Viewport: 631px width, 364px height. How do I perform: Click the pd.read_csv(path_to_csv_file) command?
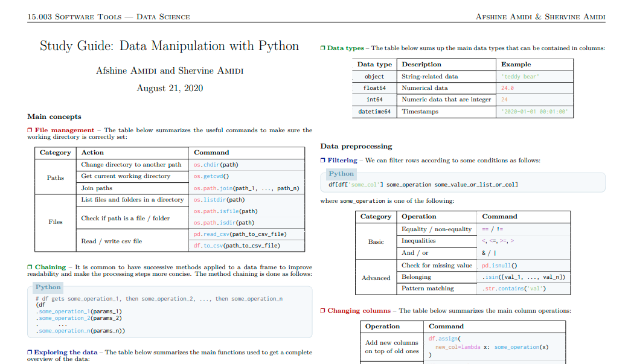pyautogui.click(x=240, y=234)
